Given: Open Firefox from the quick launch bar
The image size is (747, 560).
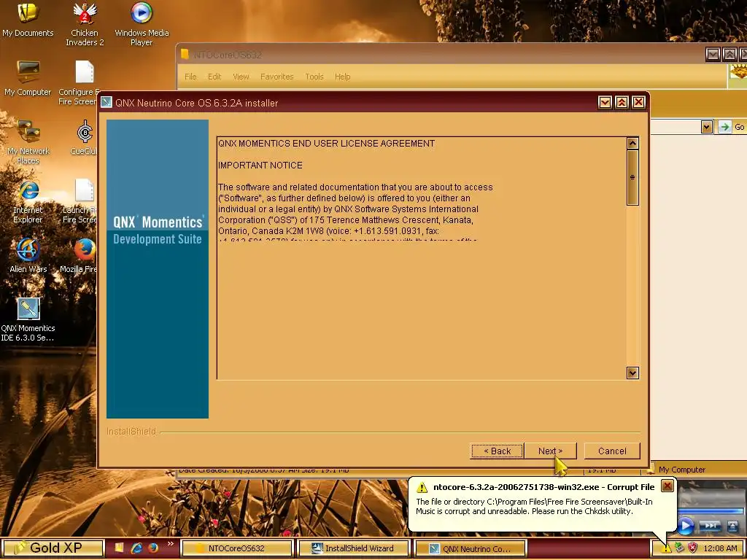Looking at the screenshot, I should point(153,548).
